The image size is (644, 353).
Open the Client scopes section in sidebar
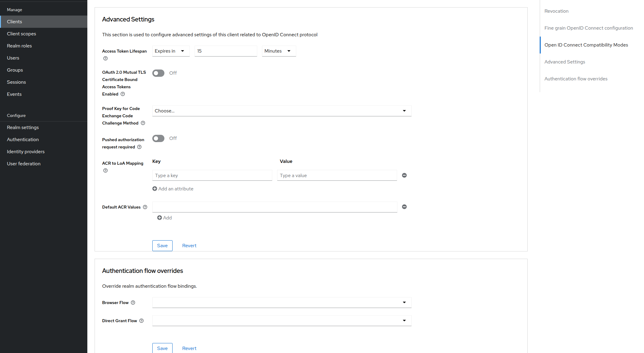point(21,34)
